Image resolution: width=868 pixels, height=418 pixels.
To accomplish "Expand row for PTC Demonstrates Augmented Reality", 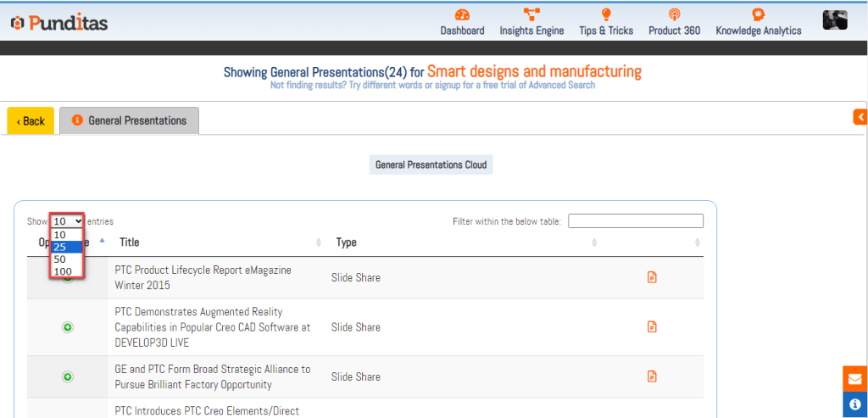I will click(68, 327).
